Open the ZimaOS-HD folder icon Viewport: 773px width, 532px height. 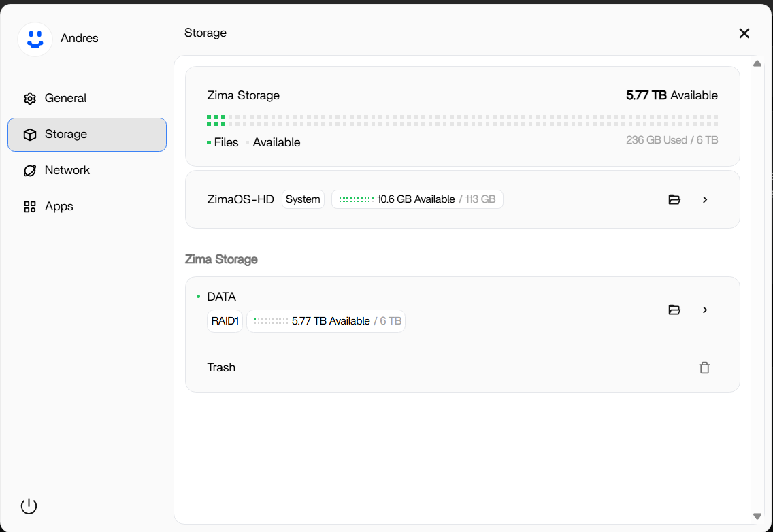tap(674, 199)
